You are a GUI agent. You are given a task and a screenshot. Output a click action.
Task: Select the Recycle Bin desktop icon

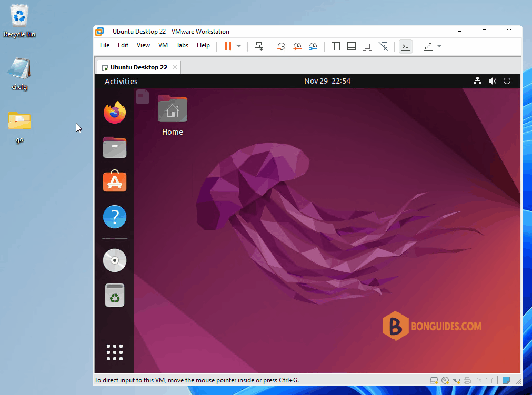tap(19, 21)
